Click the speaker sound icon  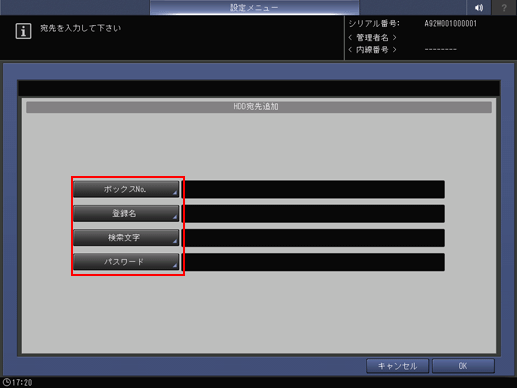coord(479,7)
